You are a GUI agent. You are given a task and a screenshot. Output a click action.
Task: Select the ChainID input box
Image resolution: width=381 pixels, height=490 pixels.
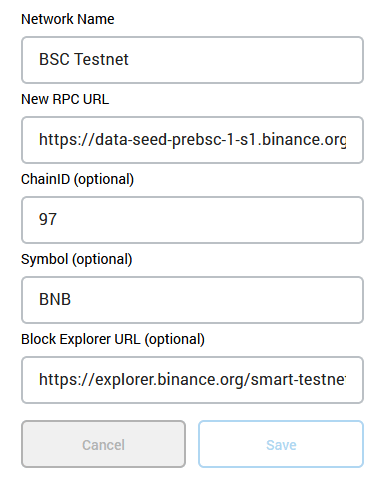[x=192, y=220]
